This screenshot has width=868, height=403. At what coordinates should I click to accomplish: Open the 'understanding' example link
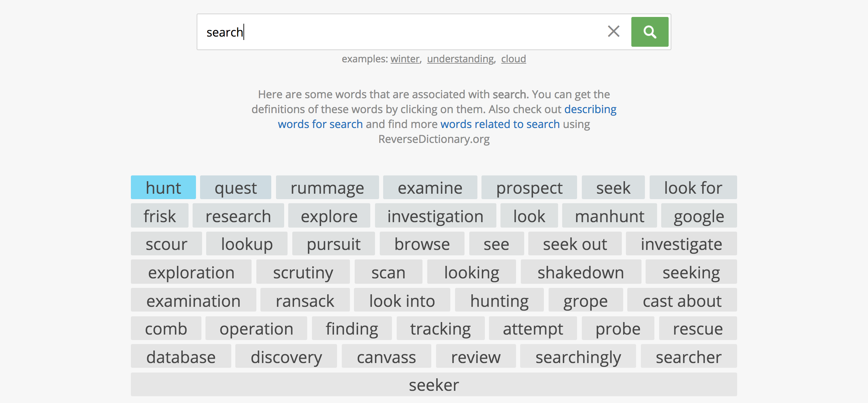460,59
